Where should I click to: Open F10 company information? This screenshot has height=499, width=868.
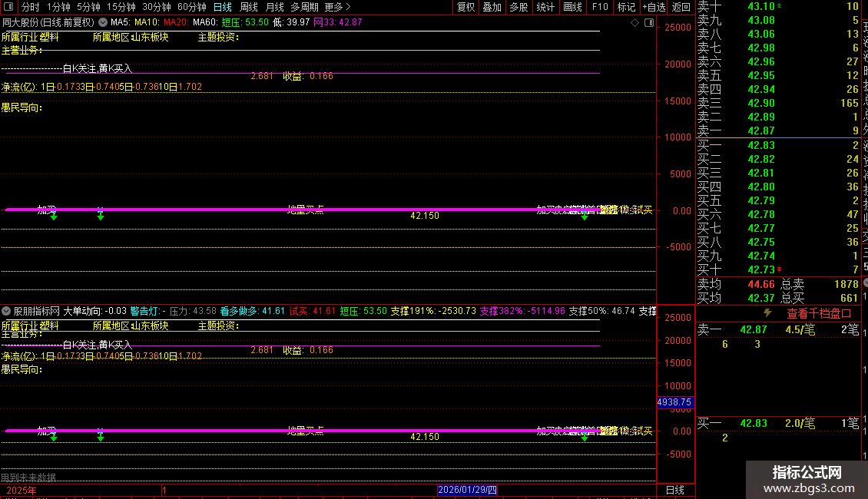click(x=600, y=7)
